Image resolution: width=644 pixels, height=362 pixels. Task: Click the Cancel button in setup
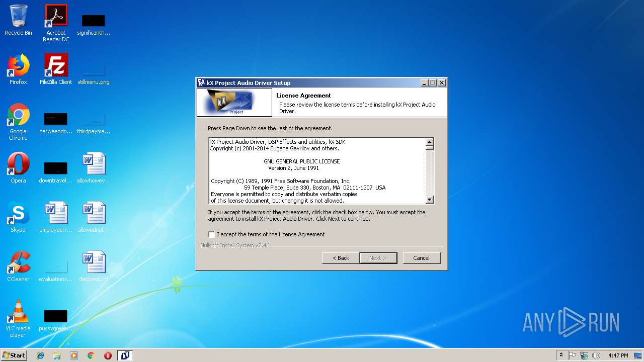(x=422, y=258)
